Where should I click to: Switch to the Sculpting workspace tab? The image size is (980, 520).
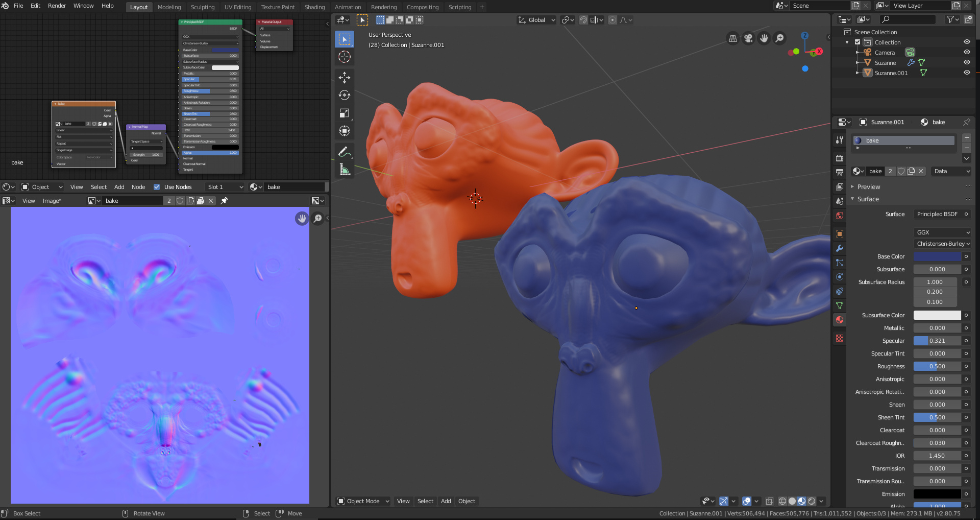(x=203, y=7)
